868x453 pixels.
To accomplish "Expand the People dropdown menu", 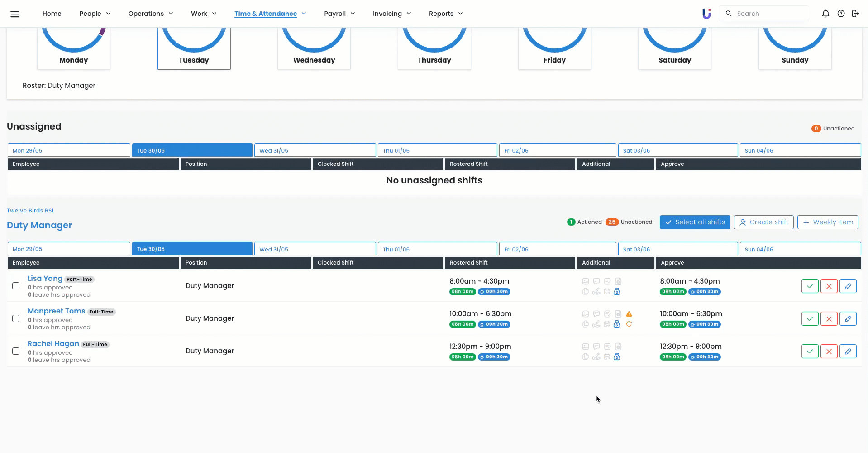I will tap(95, 14).
